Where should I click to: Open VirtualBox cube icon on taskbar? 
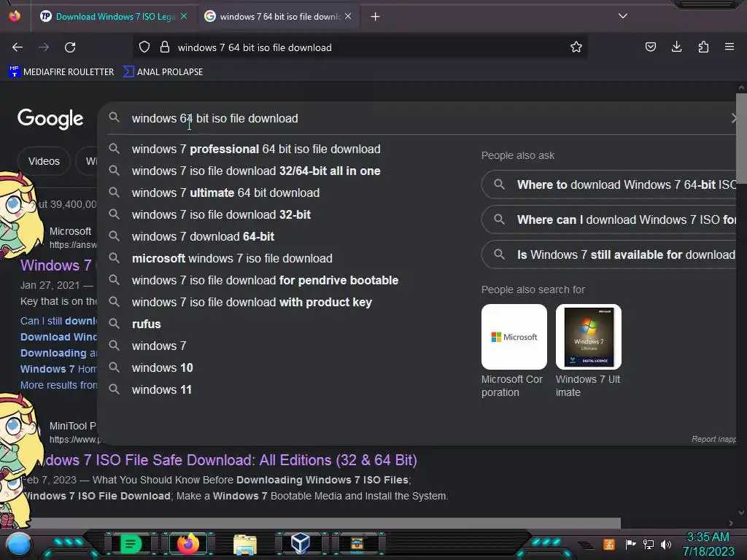(301, 544)
